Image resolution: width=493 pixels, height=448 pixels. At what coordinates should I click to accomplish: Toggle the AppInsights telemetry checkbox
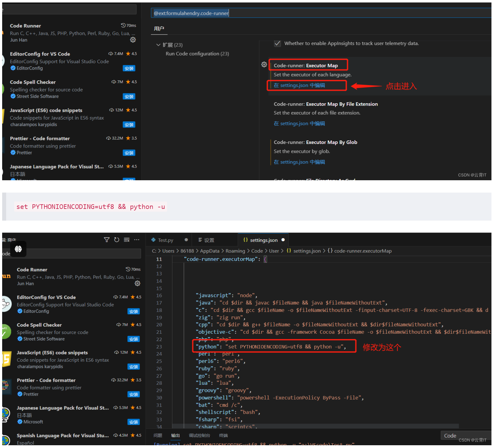(277, 43)
